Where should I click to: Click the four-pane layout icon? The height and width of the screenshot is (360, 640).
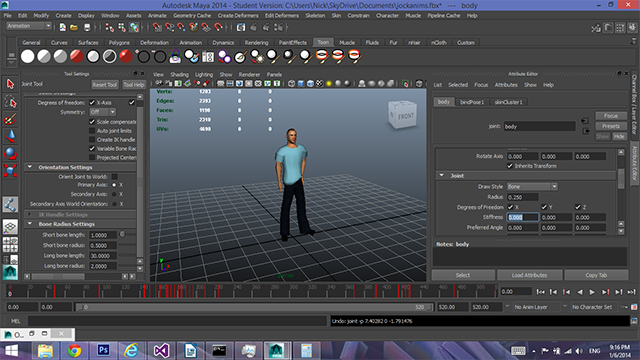10,244
